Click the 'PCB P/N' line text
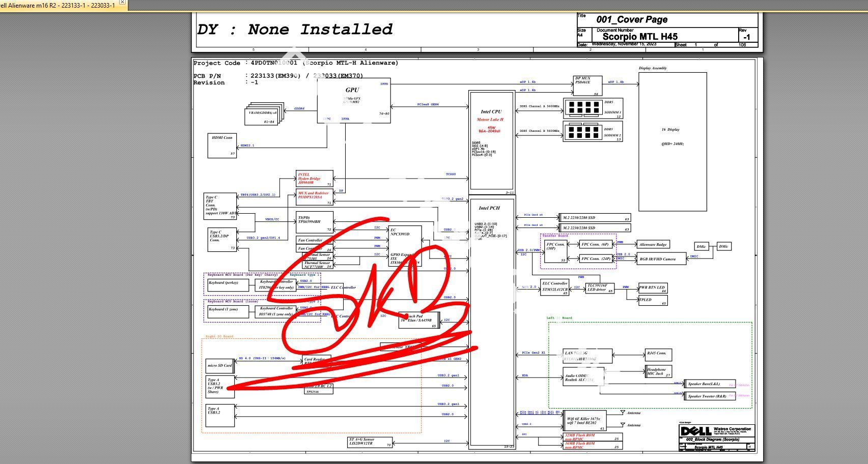868x464 pixels. coord(278,76)
